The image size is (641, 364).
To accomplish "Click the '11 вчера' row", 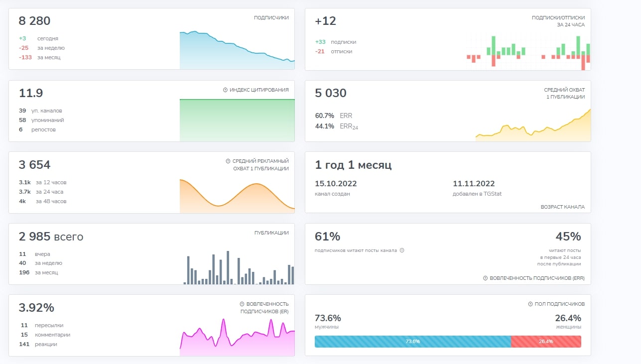I will tap(34, 254).
